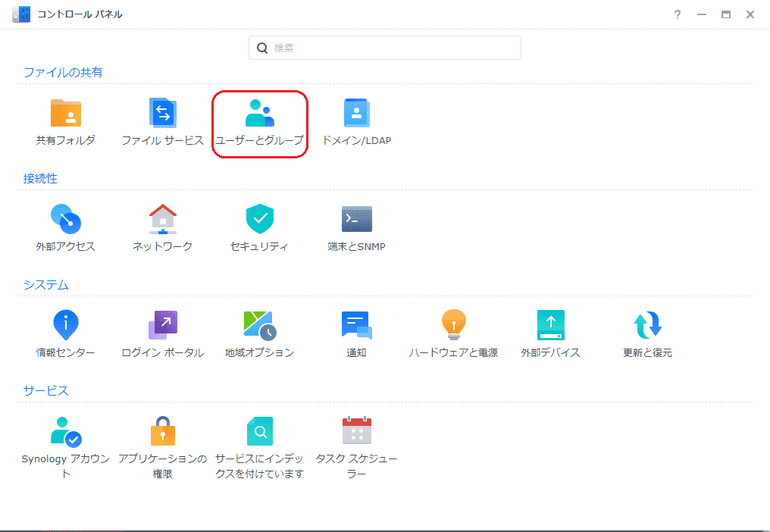Click the サービス section heading
The width and height of the screenshot is (770, 532).
point(45,390)
